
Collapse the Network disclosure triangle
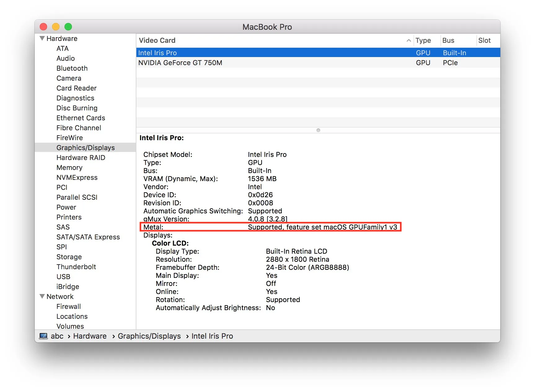[x=42, y=296]
